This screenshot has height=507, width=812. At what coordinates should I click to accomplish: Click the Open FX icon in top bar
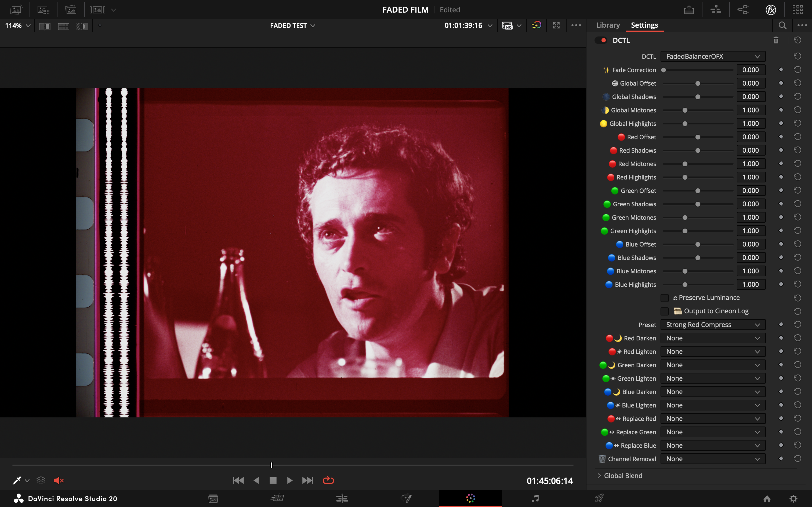[771, 10]
